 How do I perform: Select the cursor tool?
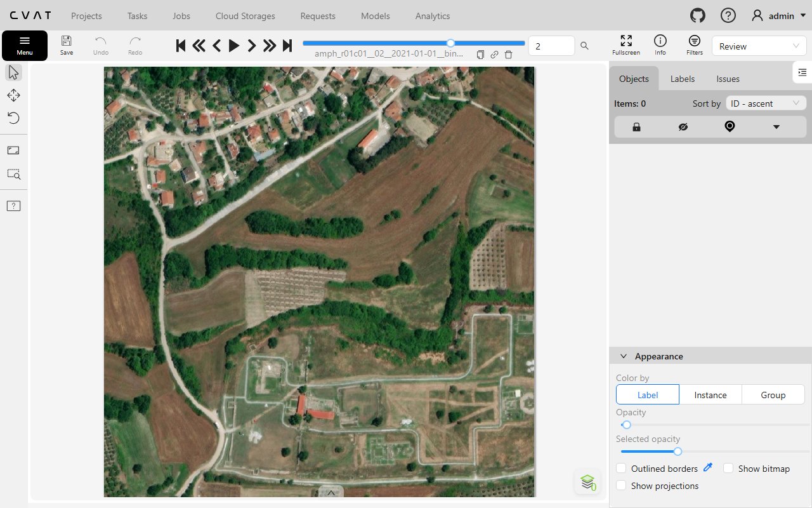tap(13, 72)
